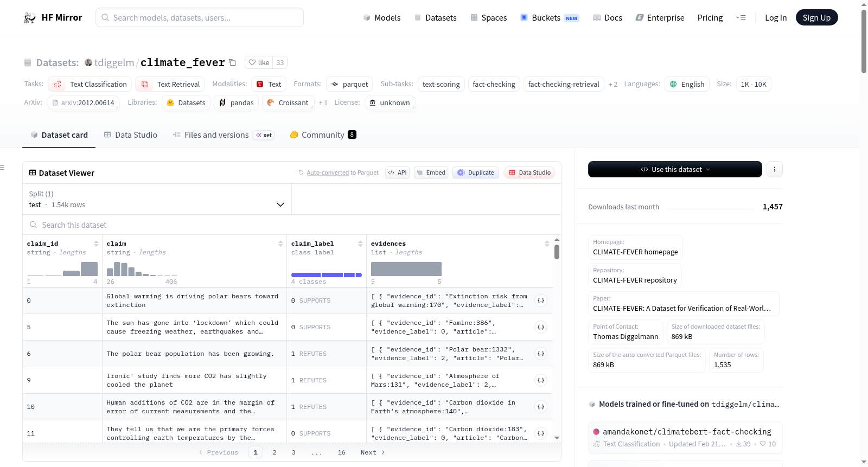The width and height of the screenshot is (868, 467).
Task: Open Enterprise in the navigation
Action: 660,18
